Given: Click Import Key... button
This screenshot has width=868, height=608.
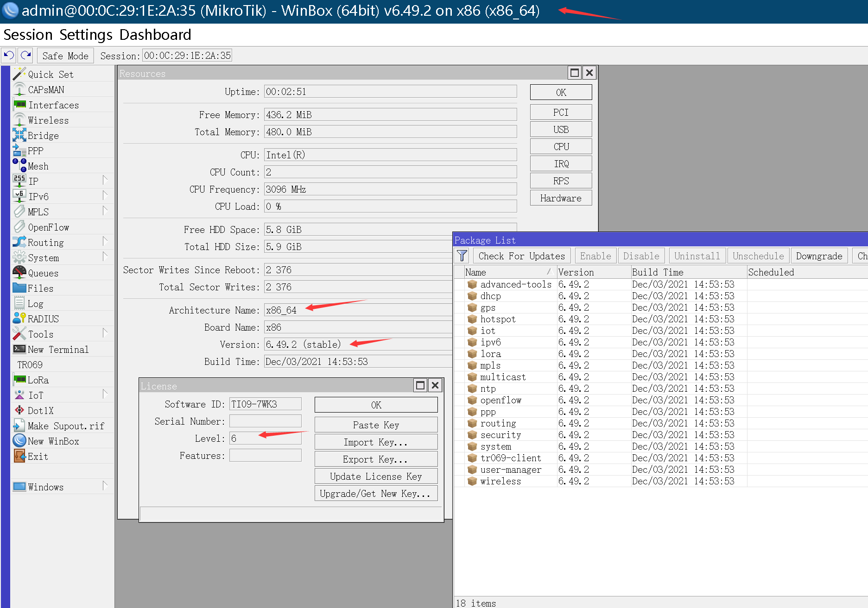Looking at the screenshot, I should pyautogui.click(x=376, y=442).
